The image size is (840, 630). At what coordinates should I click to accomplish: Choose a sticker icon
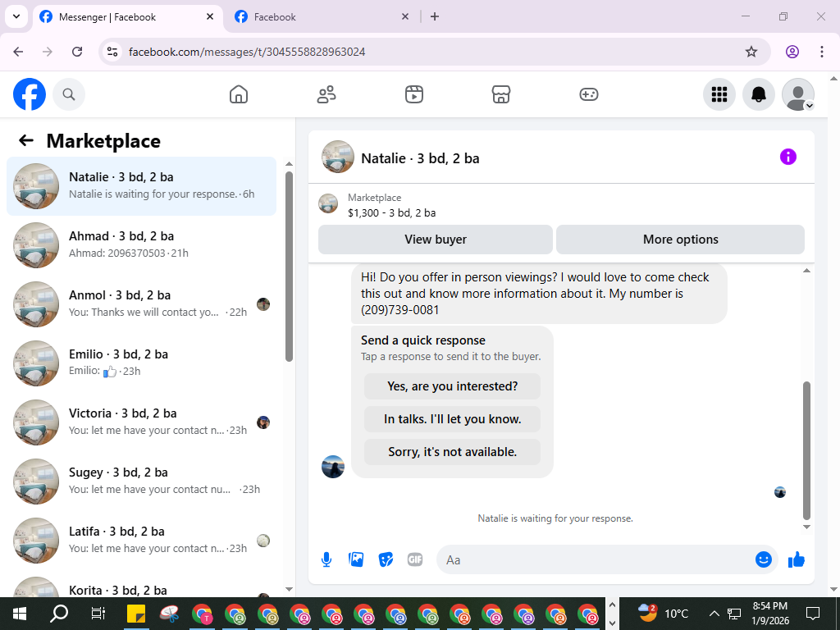click(386, 559)
